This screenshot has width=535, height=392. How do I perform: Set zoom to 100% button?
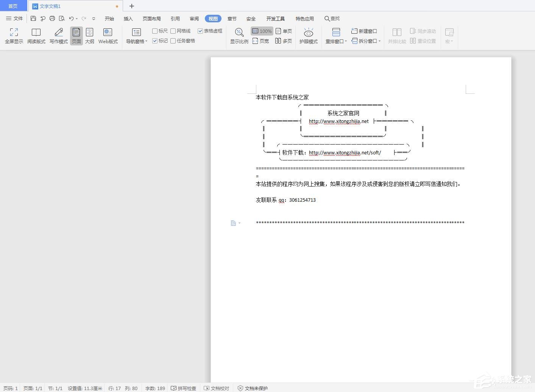coord(262,31)
